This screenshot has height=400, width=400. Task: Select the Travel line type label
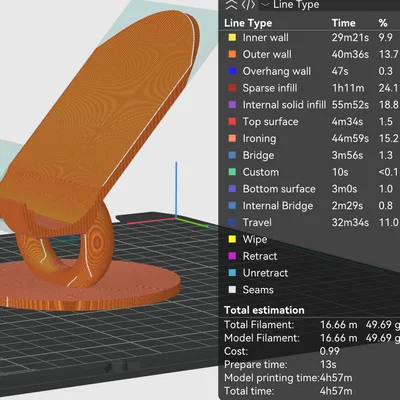(x=257, y=222)
